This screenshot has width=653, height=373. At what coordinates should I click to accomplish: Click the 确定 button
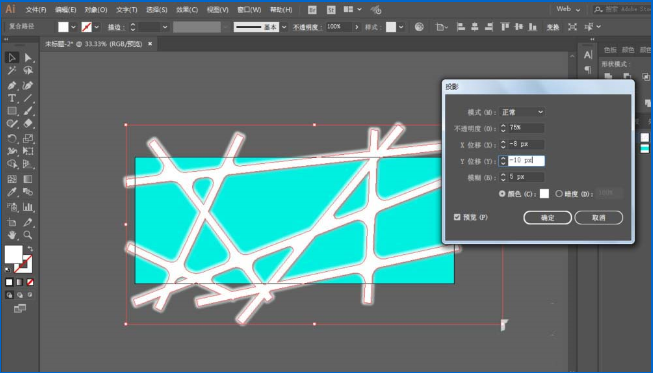click(547, 218)
